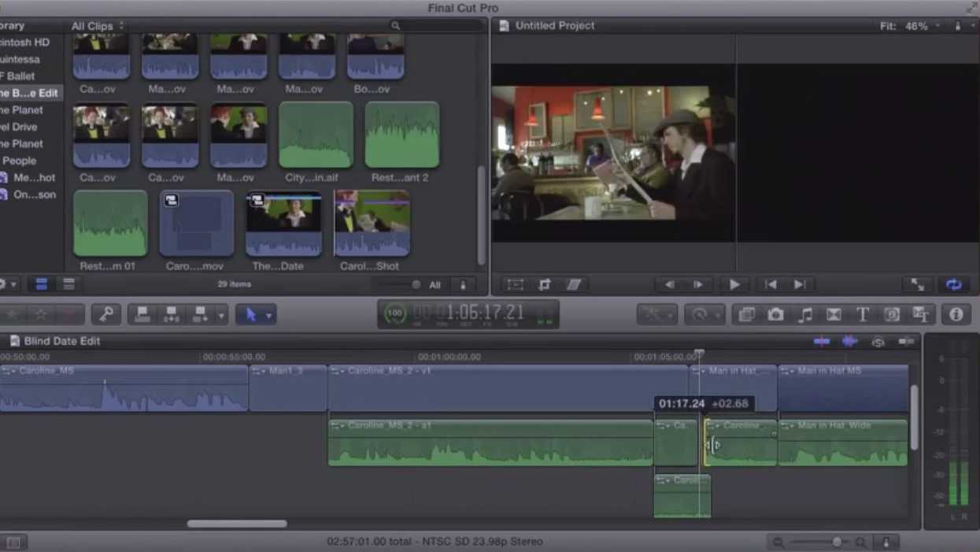This screenshot has height=552, width=980.
Task: Select the 'el Drive' sidebar item
Action: (19, 127)
